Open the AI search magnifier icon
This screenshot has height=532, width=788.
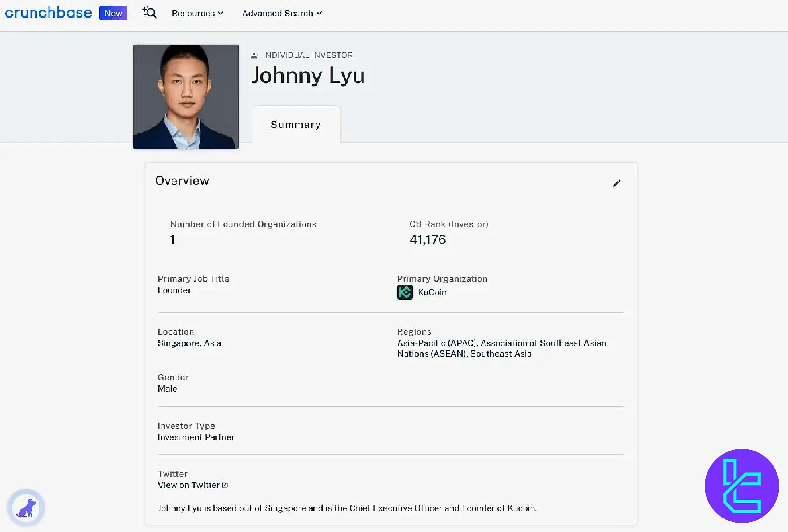[x=150, y=13]
